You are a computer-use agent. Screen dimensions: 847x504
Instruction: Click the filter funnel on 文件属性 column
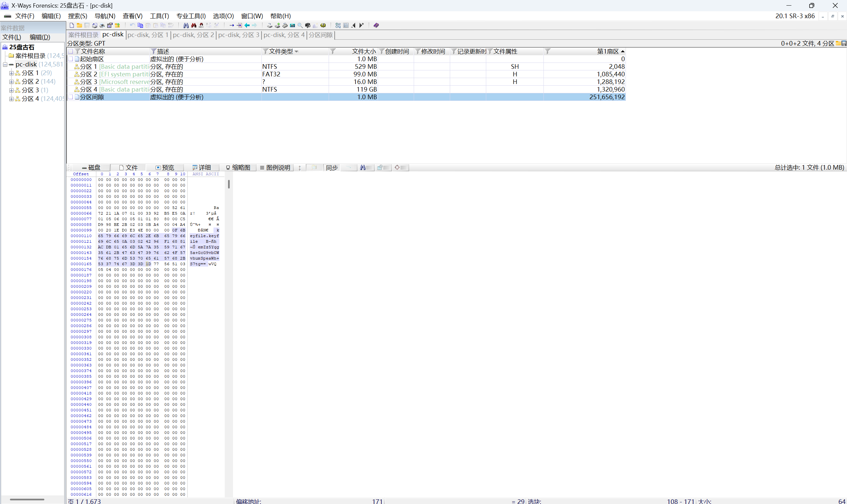tap(490, 51)
